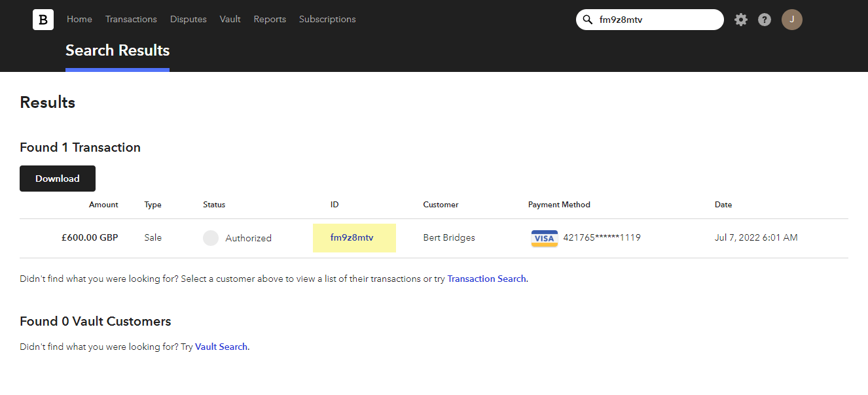Navigate to Disputes
Screen dimensions: 868x395
(189, 20)
